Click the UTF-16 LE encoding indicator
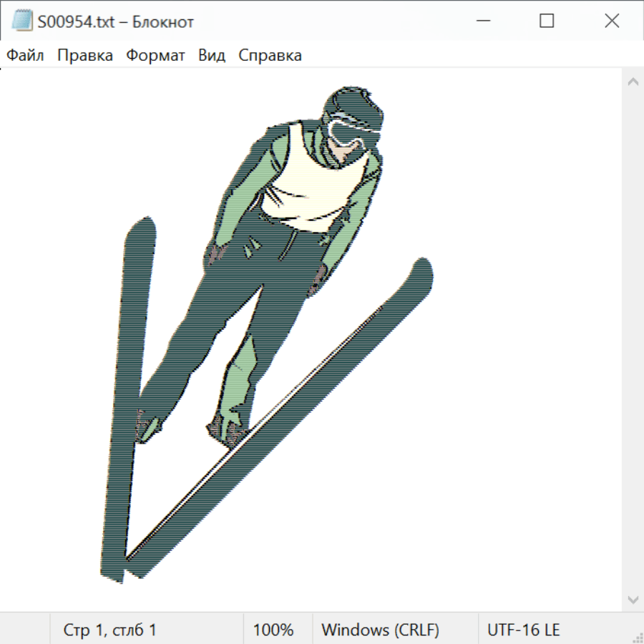This screenshot has height=644, width=644. 523,630
